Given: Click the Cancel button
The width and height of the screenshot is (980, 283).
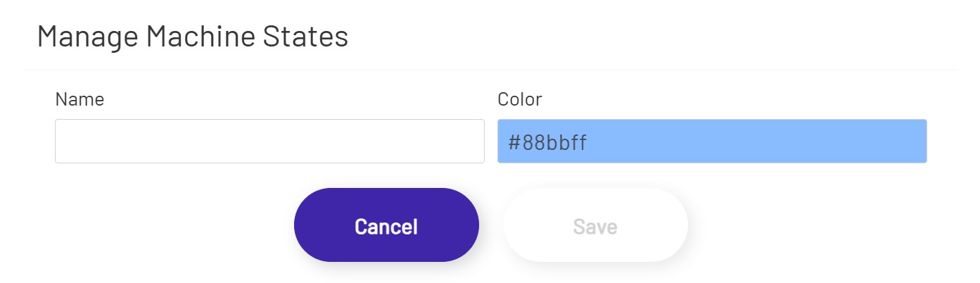Looking at the screenshot, I should pyautogui.click(x=386, y=225).
